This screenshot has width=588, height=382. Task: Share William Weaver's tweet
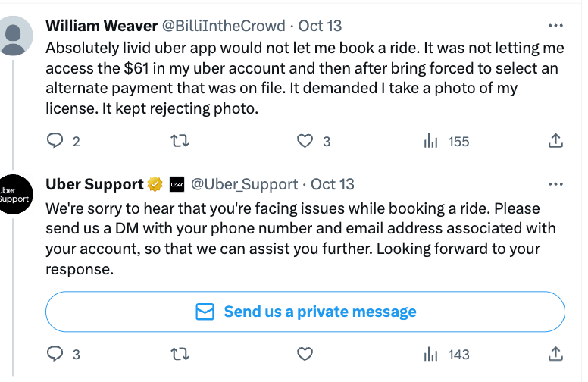[x=555, y=141]
